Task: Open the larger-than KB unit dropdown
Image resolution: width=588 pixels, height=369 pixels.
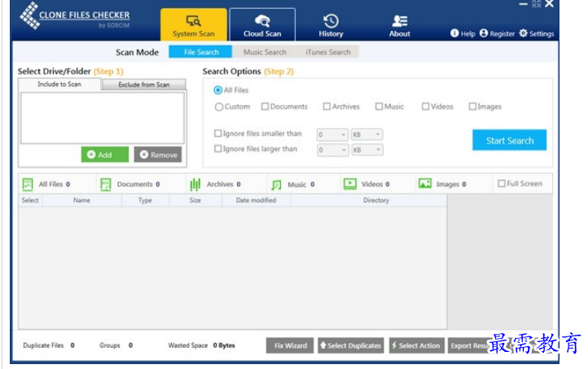Action: [x=366, y=150]
